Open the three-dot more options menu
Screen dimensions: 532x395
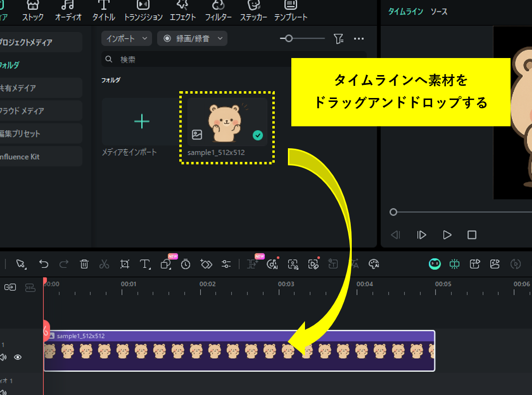(359, 39)
